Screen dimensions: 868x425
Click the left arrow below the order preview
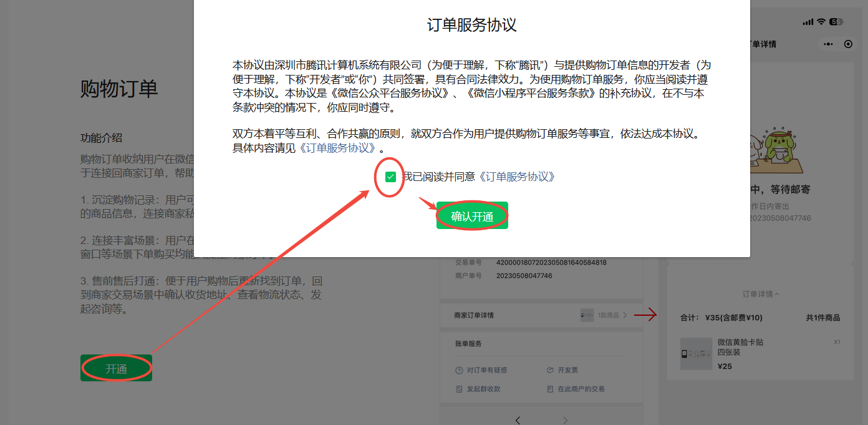[518, 419]
